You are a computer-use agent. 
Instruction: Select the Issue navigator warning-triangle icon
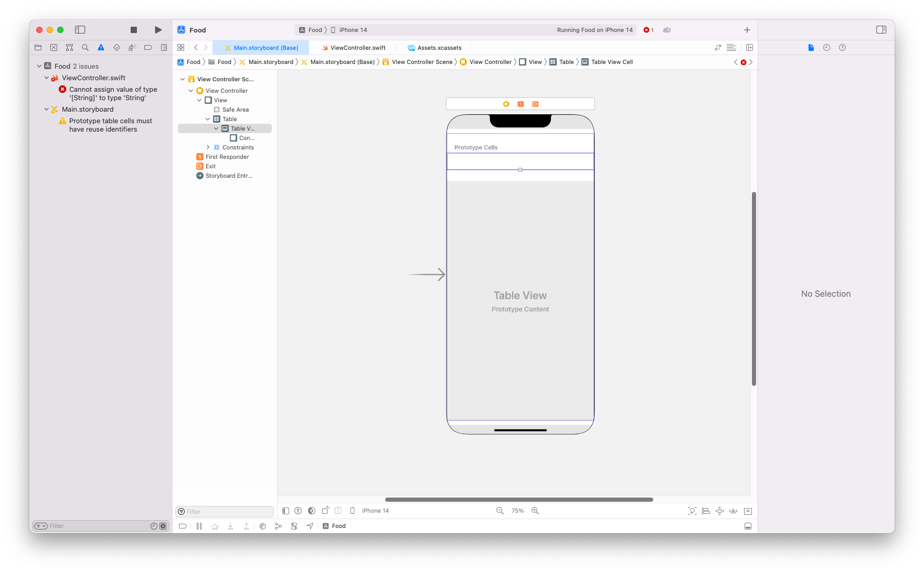101,48
